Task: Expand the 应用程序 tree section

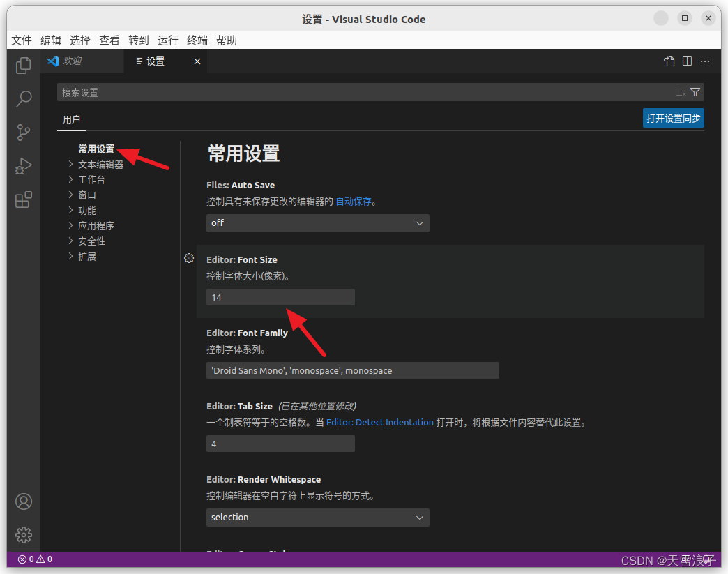Action: click(x=70, y=225)
